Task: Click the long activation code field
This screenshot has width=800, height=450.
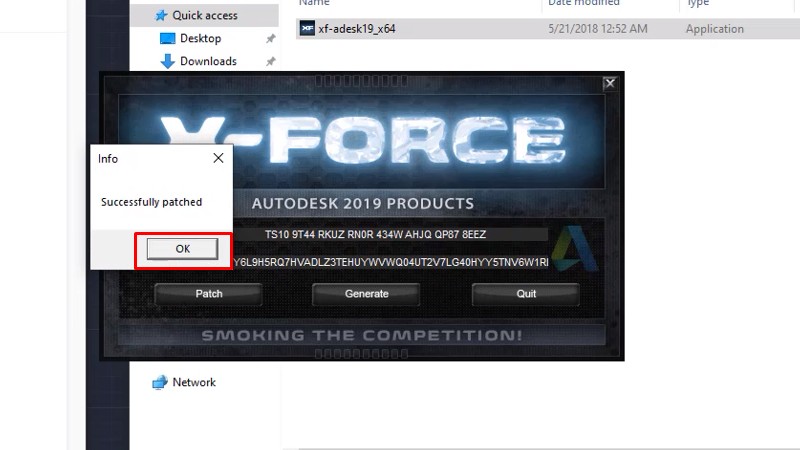Action: click(390, 262)
